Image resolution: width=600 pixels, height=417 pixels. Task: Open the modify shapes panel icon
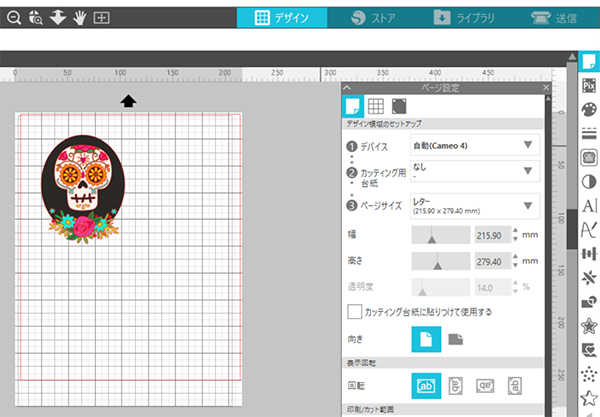click(589, 302)
